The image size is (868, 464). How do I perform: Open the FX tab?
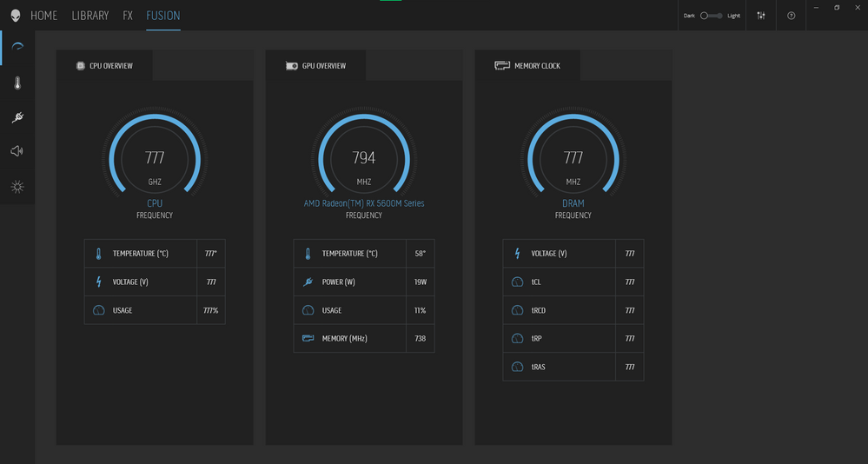coord(128,16)
